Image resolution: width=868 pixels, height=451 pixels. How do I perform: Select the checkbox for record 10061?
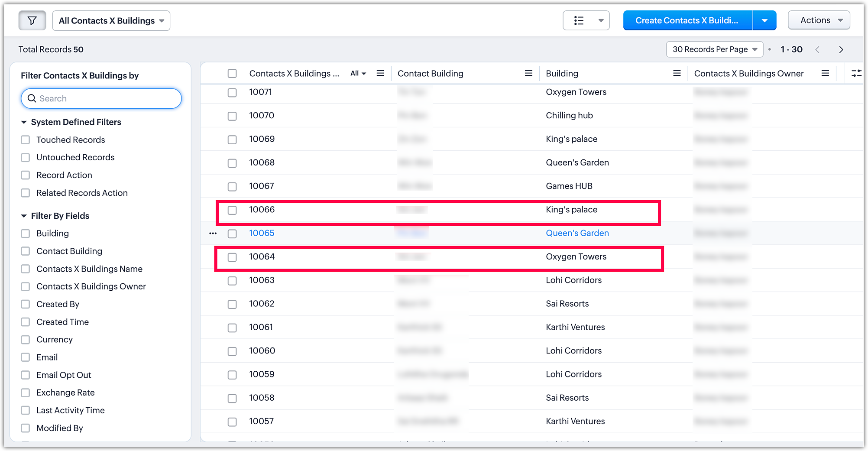click(232, 328)
